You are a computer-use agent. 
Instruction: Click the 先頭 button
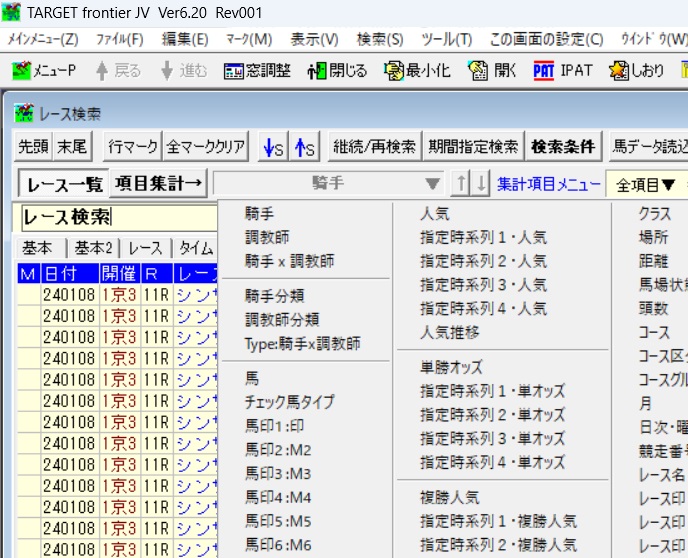[x=33, y=147]
